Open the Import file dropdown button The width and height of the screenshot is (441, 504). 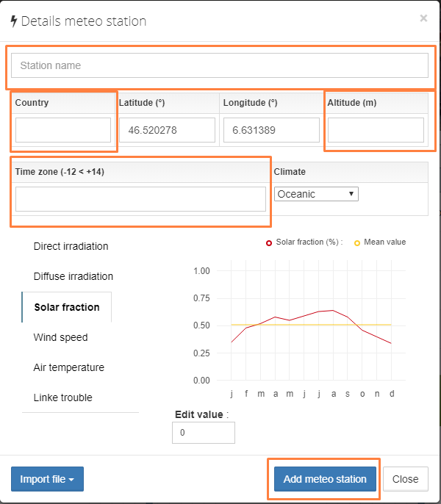pyautogui.click(x=47, y=479)
